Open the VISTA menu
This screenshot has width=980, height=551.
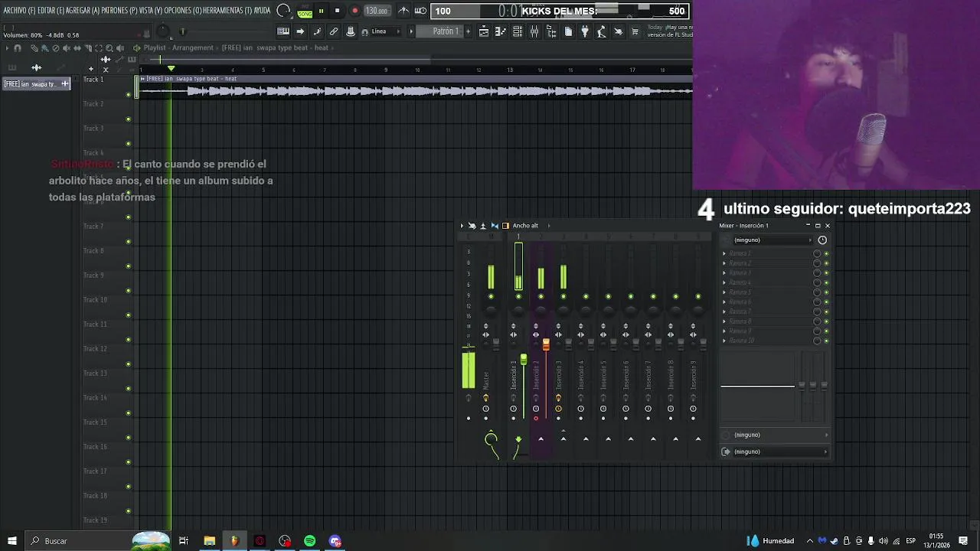[x=152, y=11]
